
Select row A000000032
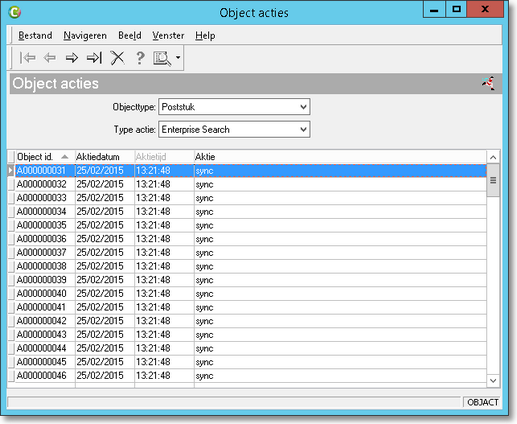point(251,184)
